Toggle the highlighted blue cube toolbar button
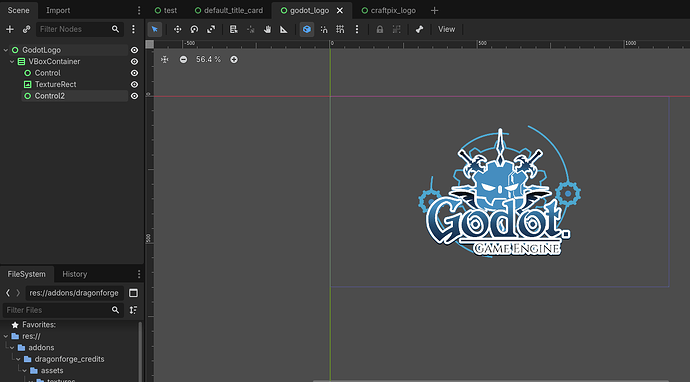The width and height of the screenshot is (690, 382). 307,29
